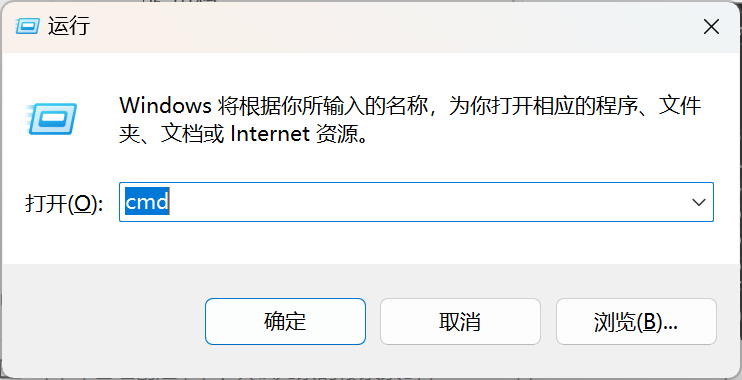Image resolution: width=742 pixels, height=380 pixels.
Task: Confirm with the 确定 button
Action: coord(285,321)
